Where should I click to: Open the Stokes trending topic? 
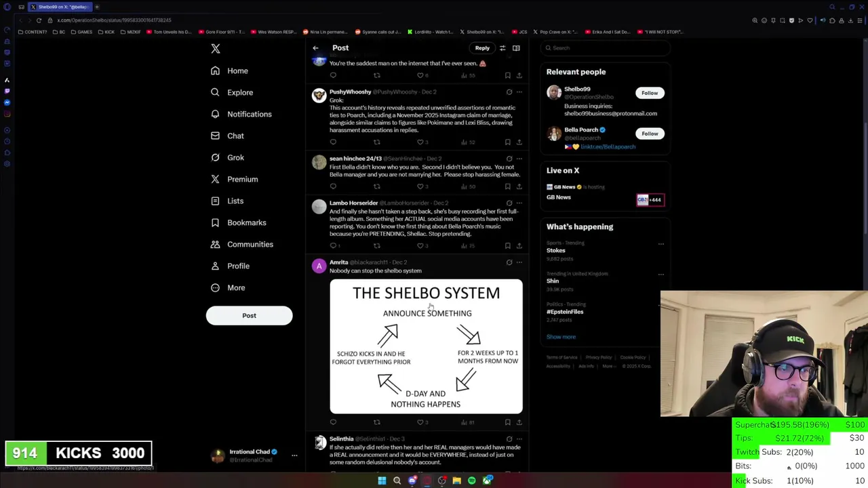click(555, 250)
